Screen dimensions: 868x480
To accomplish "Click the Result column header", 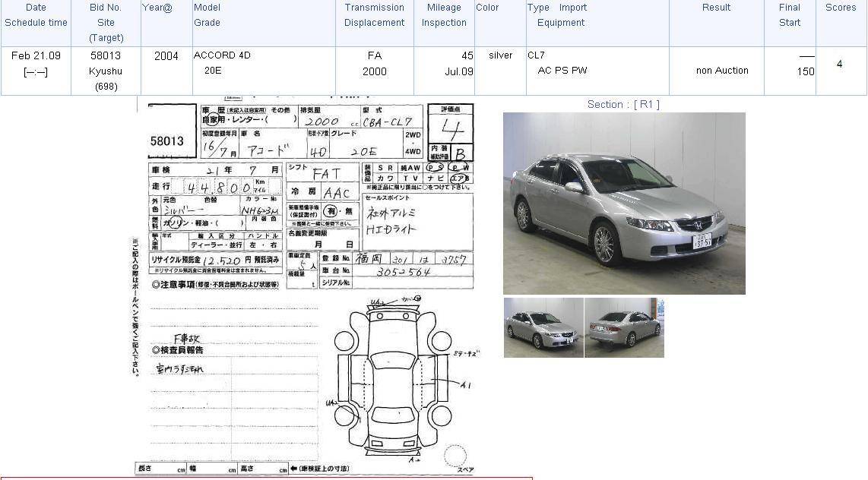I will click(716, 8).
